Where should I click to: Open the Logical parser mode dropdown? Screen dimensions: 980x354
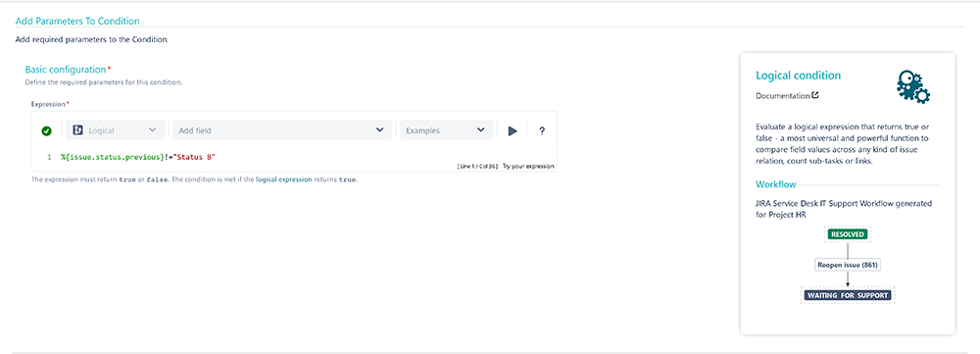click(x=115, y=130)
